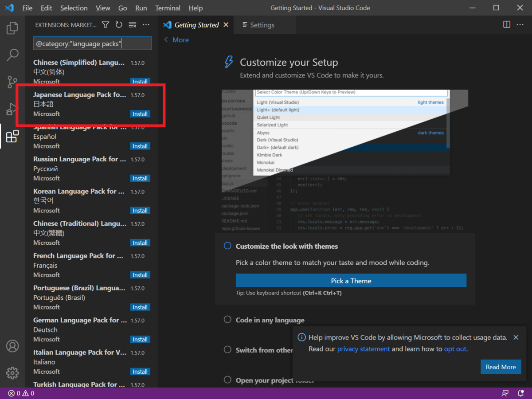Open the Turkish Language Pack entry
This screenshot has height=399, width=532.
(91, 383)
